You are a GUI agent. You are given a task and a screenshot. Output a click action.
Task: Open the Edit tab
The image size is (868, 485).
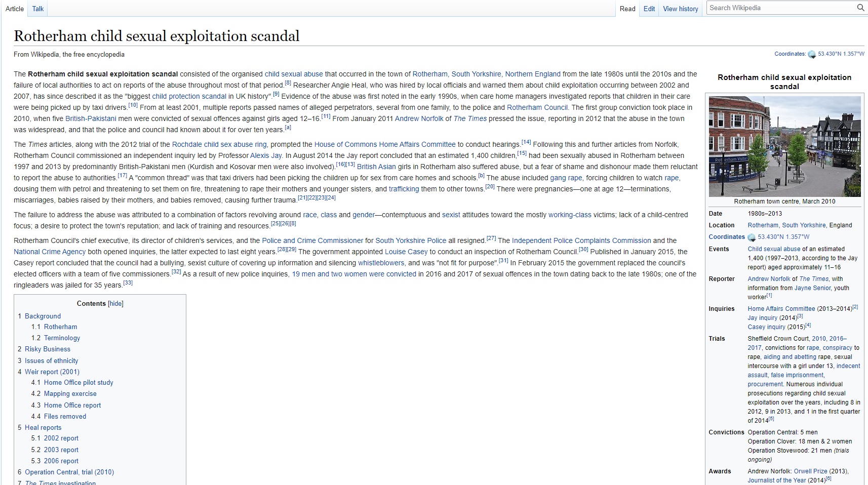tap(649, 9)
